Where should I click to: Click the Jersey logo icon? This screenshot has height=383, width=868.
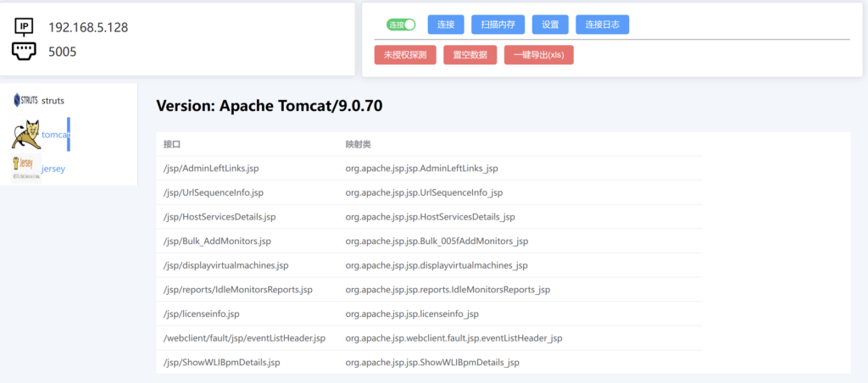(x=26, y=169)
